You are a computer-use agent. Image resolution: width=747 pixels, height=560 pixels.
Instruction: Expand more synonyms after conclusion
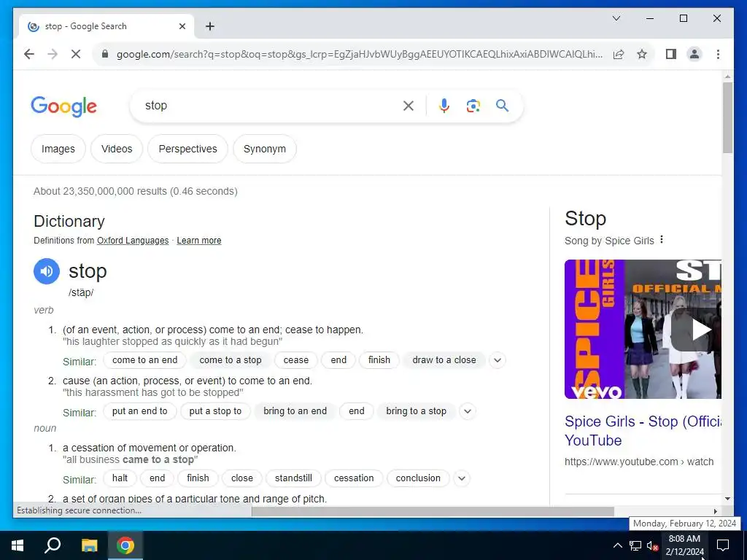pos(462,478)
